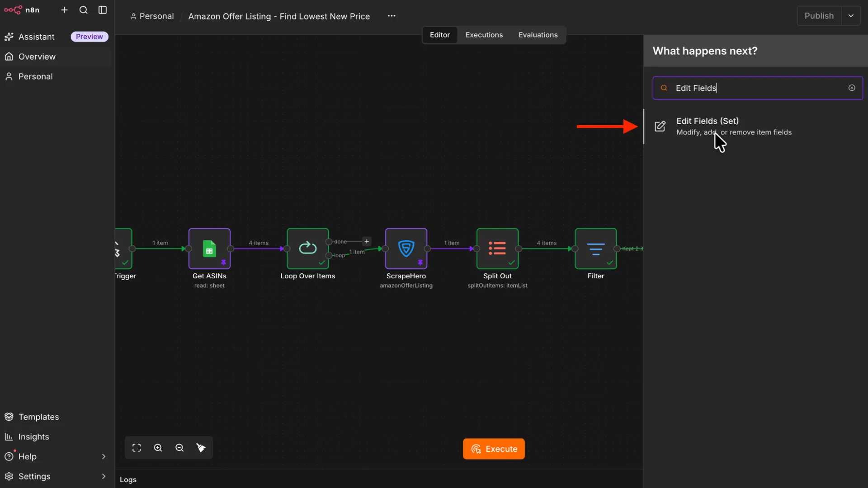Select the partially visible Trigger node
This screenshot has height=488, width=868.
coord(123,249)
